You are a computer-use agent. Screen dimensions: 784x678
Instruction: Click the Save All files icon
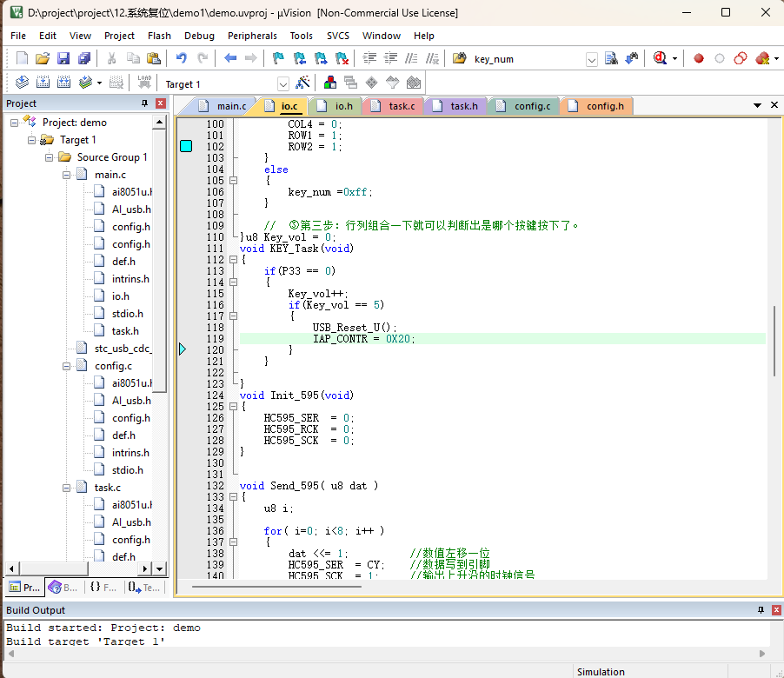pos(84,58)
